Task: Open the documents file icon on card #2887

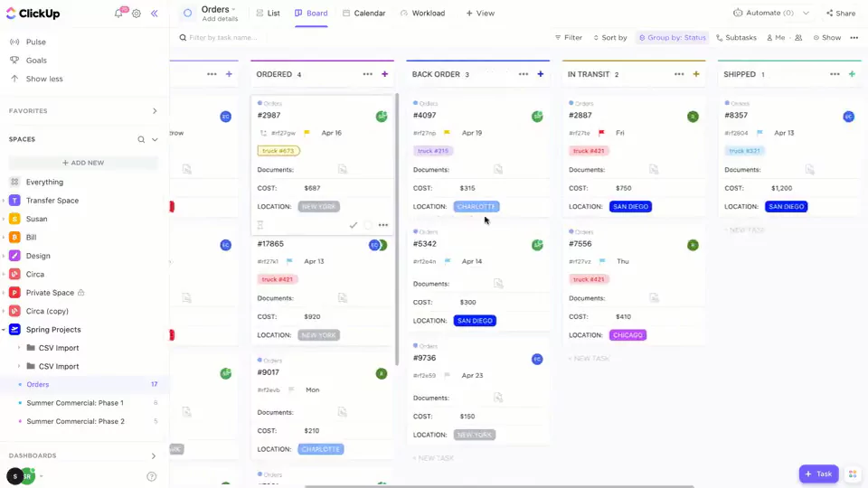Action: click(x=654, y=169)
